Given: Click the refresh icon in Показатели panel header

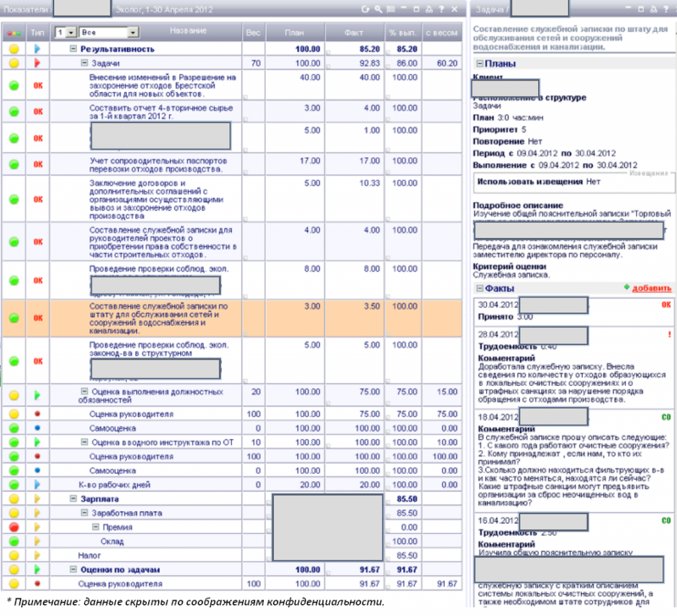Looking at the screenshot, I should (365, 9).
